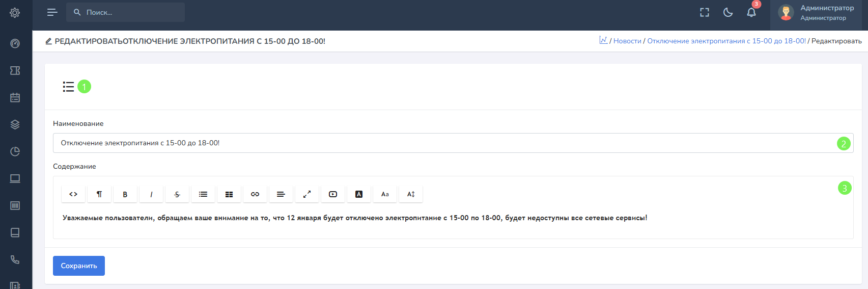This screenshot has height=289, width=868.
Task: Open the text alignment dropdown
Action: pos(281,194)
